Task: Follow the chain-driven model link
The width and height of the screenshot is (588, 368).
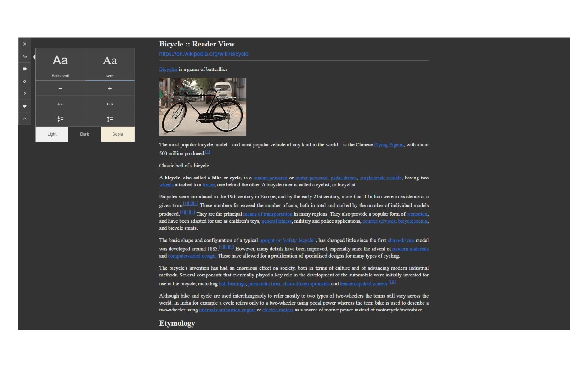Action: click(401, 241)
